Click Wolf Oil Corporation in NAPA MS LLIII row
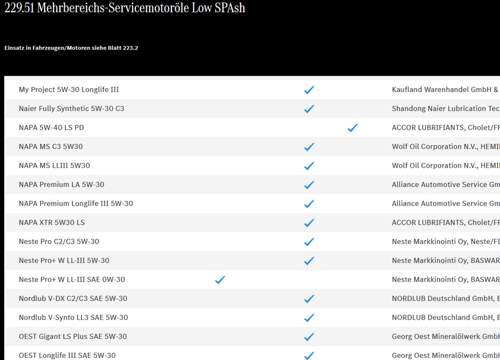This screenshot has height=360, width=500. coord(446,165)
